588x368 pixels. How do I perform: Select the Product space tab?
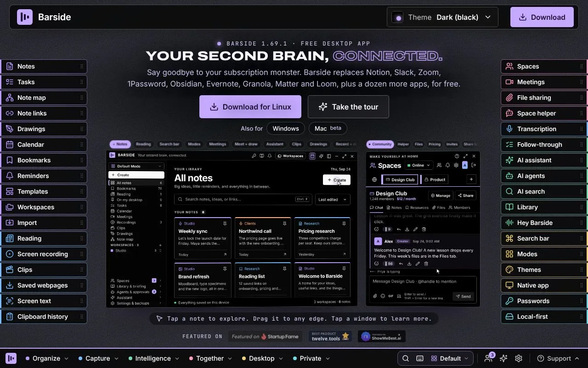[x=435, y=179]
